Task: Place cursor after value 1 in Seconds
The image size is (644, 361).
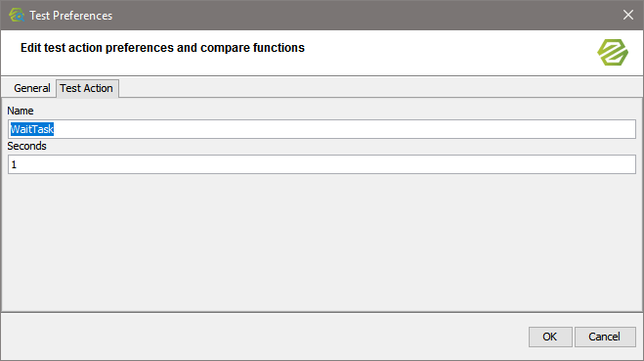Action: tap(17, 165)
